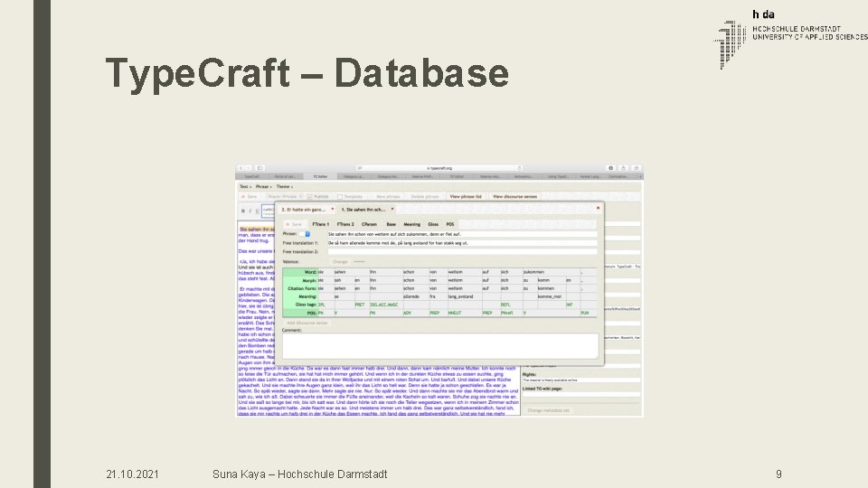
Task: Click the Phrase text field
Action: [462, 234]
